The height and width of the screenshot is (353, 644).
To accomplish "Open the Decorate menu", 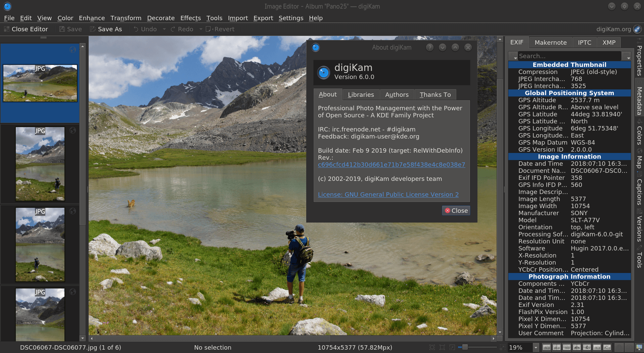I will click(161, 18).
